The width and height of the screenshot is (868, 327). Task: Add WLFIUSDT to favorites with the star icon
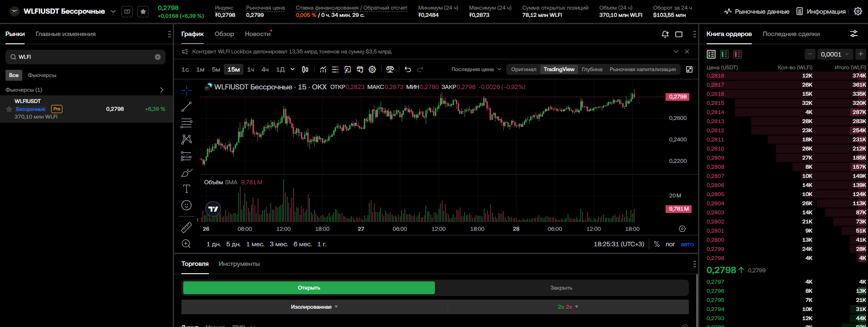click(143, 11)
